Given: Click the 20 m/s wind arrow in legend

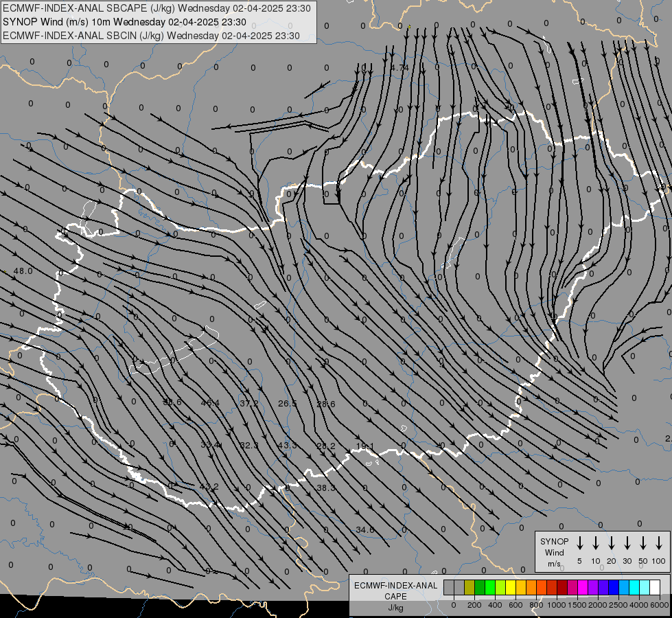Looking at the screenshot, I should click(x=612, y=543).
